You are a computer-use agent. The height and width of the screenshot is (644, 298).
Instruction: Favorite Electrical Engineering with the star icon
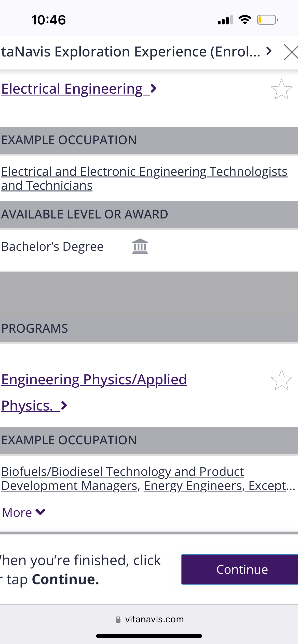click(281, 89)
